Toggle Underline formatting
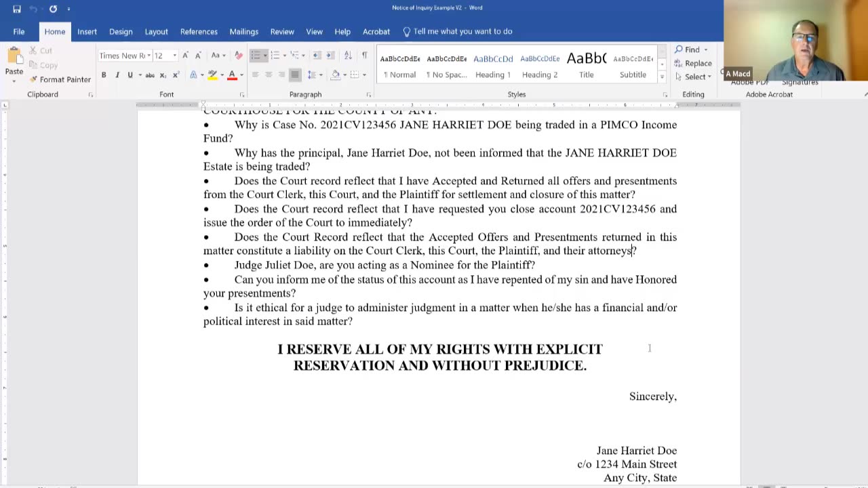Image resolution: width=868 pixels, height=488 pixels. [x=130, y=75]
